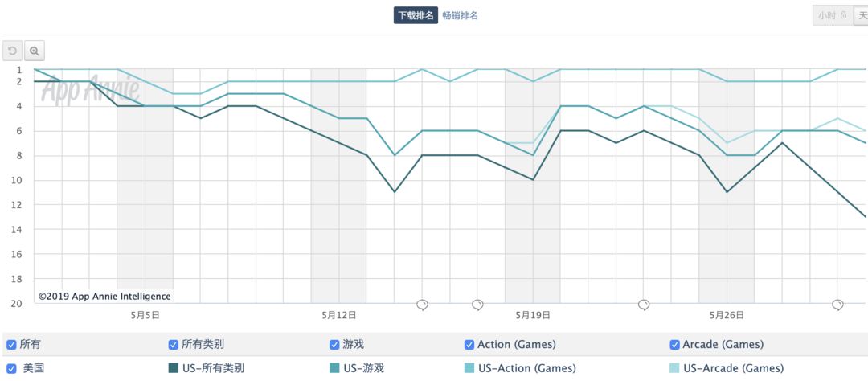The height and width of the screenshot is (381, 868).
Task: Toggle the 美国 country checkbox
Action: (x=11, y=368)
